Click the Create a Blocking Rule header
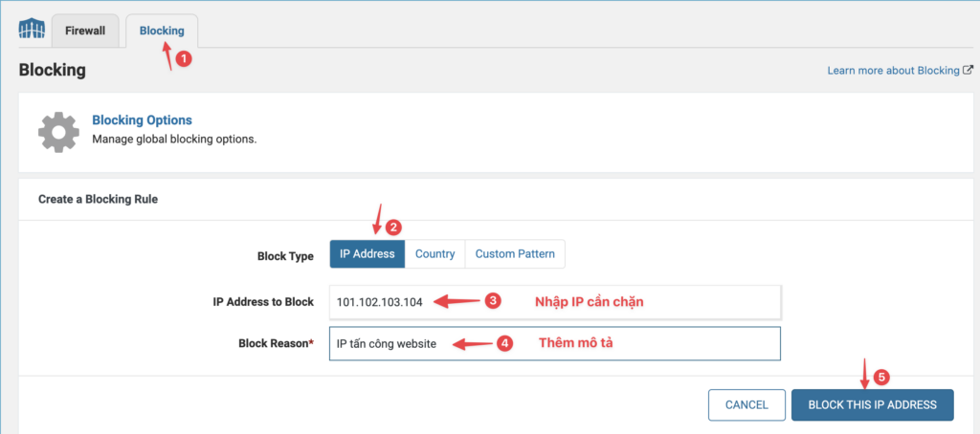The height and width of the screenshot is (434, 980). [99, 200]
